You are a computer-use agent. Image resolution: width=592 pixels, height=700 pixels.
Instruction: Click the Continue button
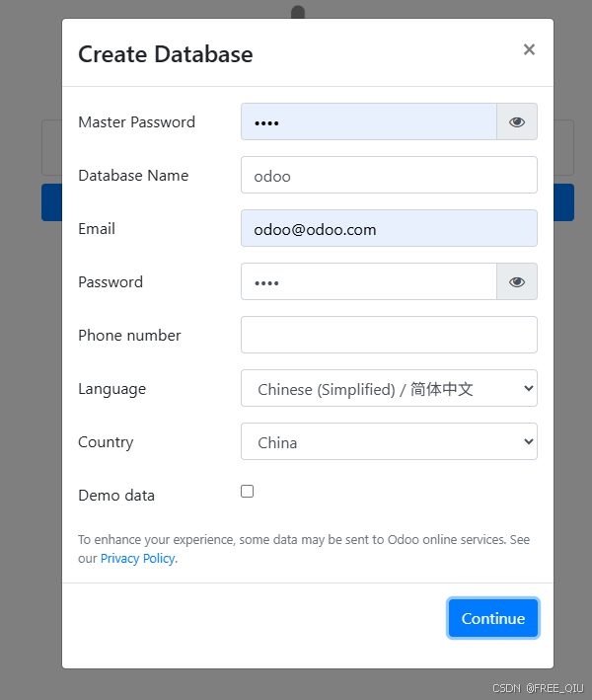493,618
